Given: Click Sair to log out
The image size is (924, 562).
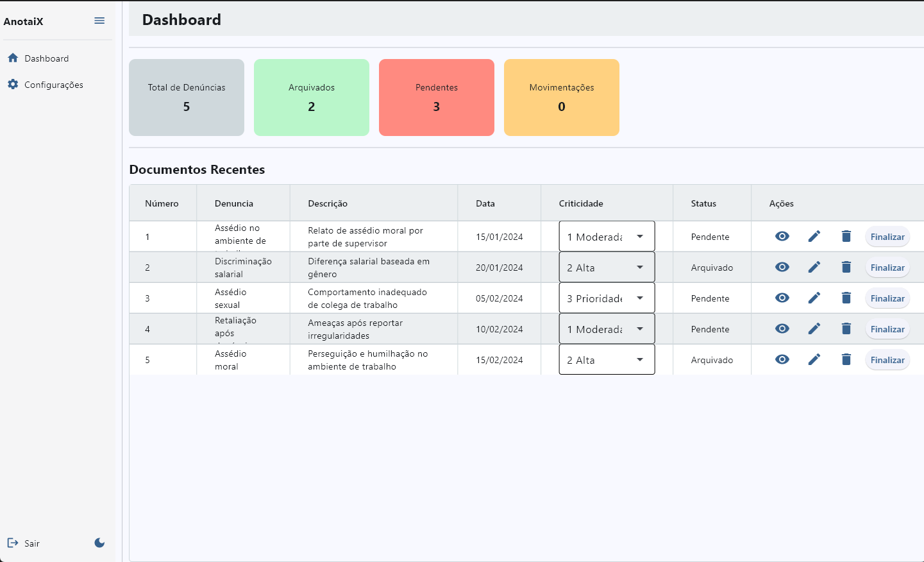Looking at the screenshot, I should click(x=32, y=543).
